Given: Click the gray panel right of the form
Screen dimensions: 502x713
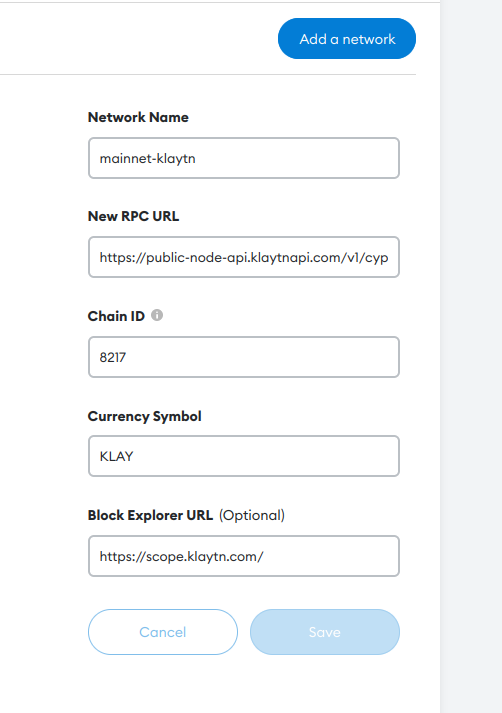Looking at the screenshot, I should click(x=471, y=356).
